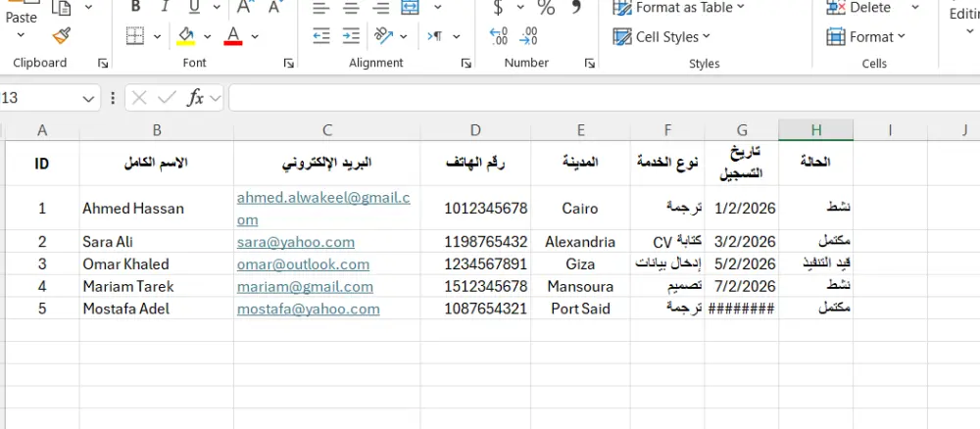Toggle bold formatting
980x429 pixels.
point(135,7)
